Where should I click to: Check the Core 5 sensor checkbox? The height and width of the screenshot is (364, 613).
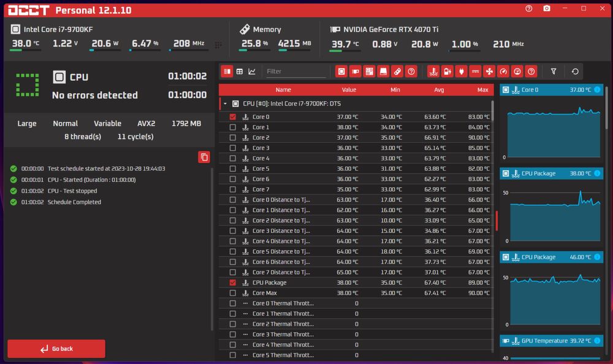(232, 169)
